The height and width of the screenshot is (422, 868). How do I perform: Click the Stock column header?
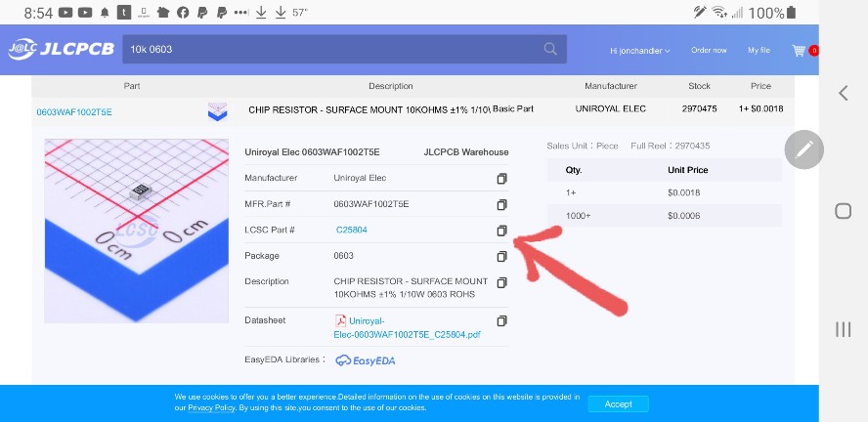click(x=699, y=86)
